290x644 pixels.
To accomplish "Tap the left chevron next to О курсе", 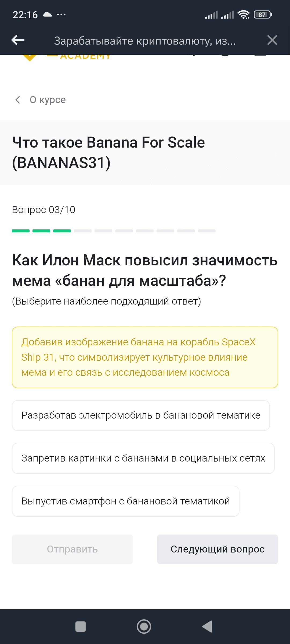I will [18, 100].
